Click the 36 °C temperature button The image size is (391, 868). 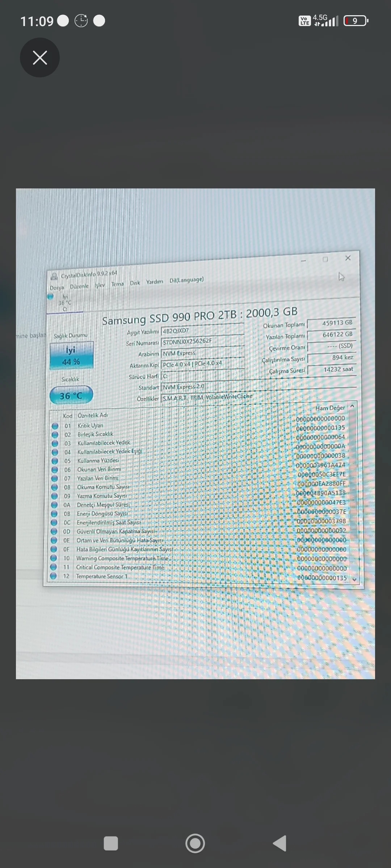click(x=71, y=396)
